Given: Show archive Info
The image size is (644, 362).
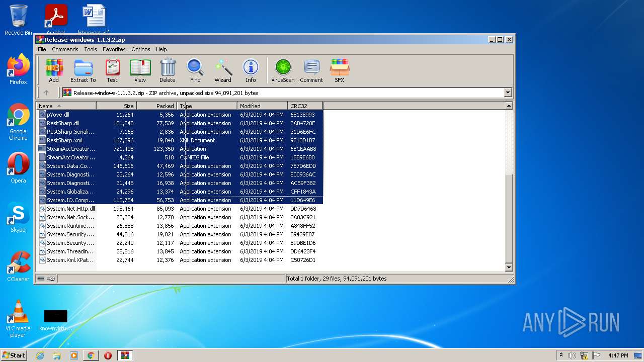Looking at the screenshot, I should click(x=251, y=71).
